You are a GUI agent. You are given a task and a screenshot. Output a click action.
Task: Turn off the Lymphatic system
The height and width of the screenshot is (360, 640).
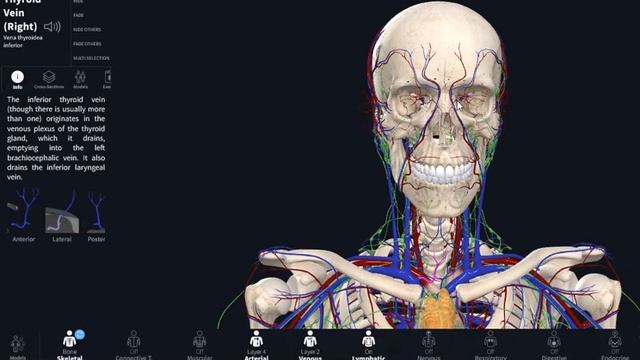tap(369, 345)
